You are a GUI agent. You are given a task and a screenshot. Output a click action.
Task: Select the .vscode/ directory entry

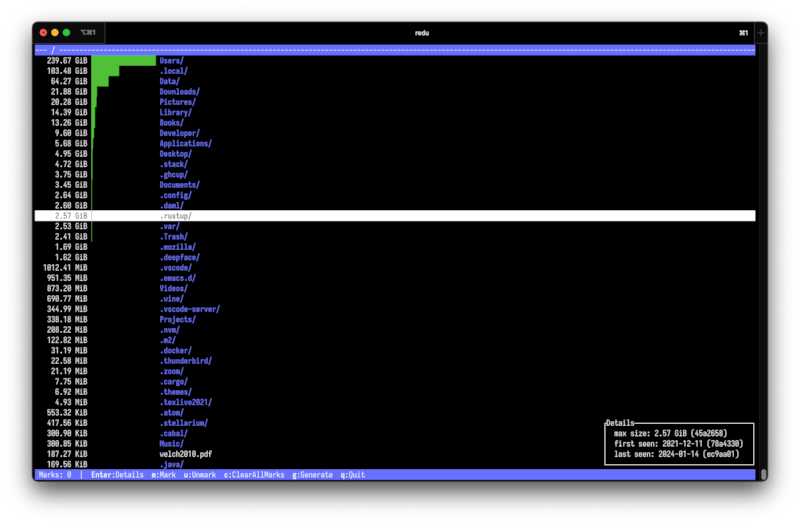click(x=176, y=268)
